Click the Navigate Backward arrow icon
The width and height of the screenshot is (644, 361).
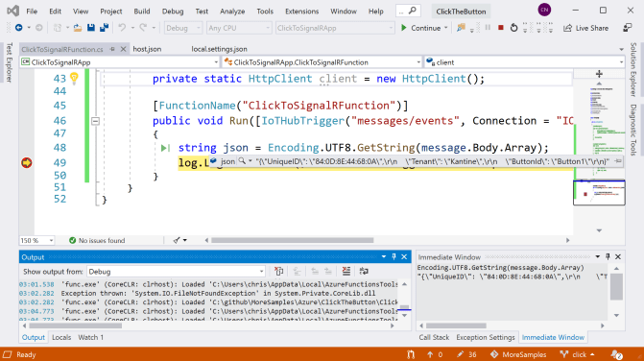[18, 28]
